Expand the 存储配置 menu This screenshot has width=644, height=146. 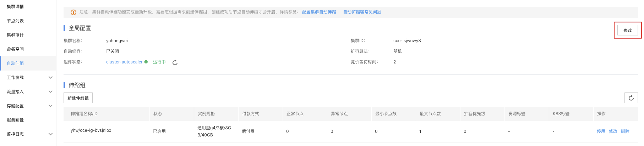(50, 106)
